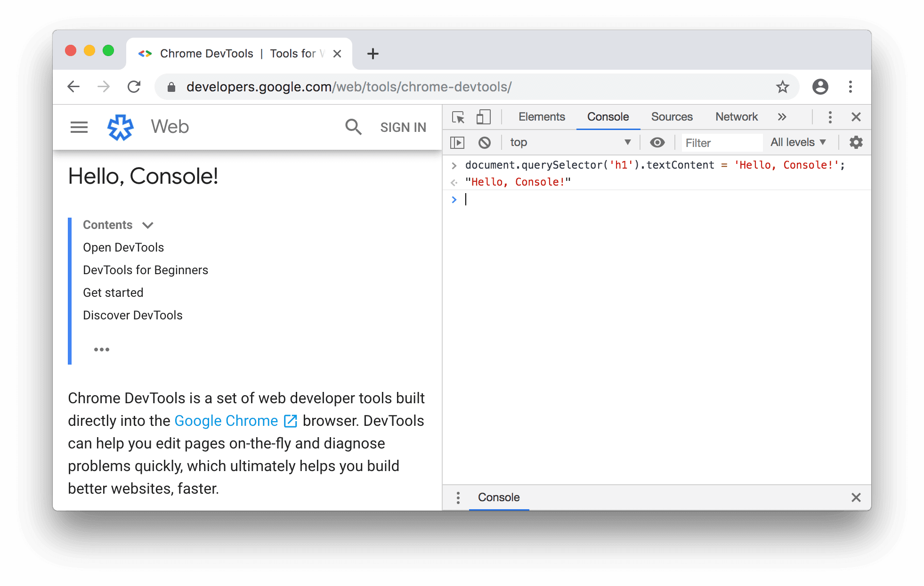This screenshot has height=586, width=924.
Task: Click the clear console icon
Action: coord(485,142)
